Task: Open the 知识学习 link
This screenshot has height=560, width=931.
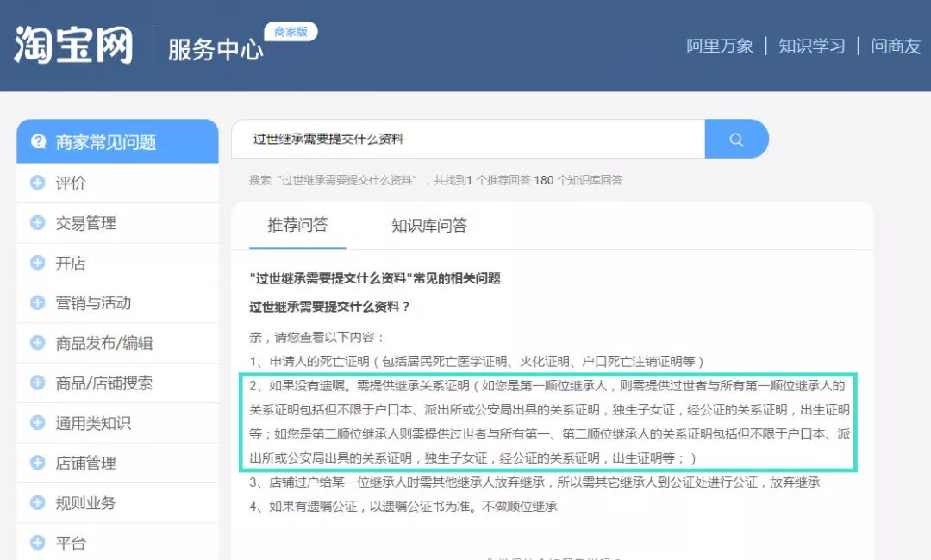Action: tap(812, 47)
